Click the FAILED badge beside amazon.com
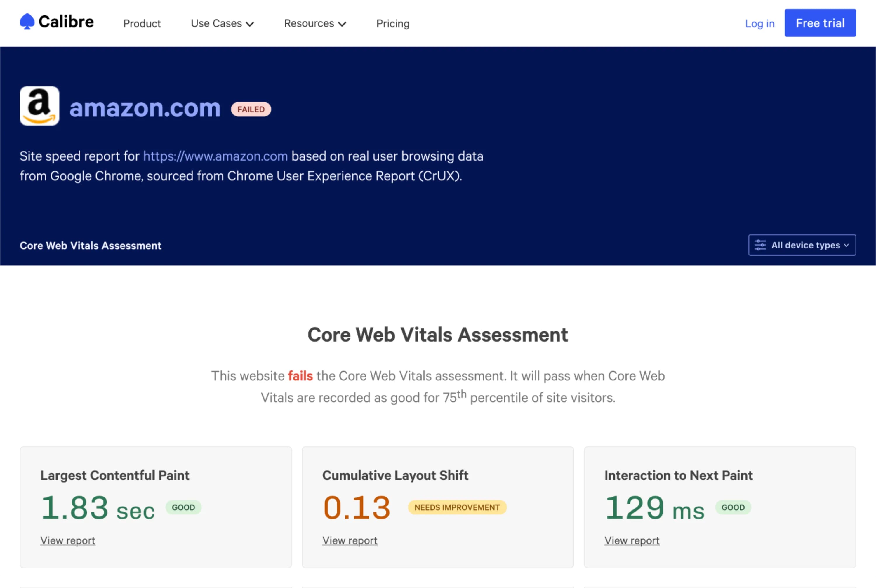 point(250,109)
